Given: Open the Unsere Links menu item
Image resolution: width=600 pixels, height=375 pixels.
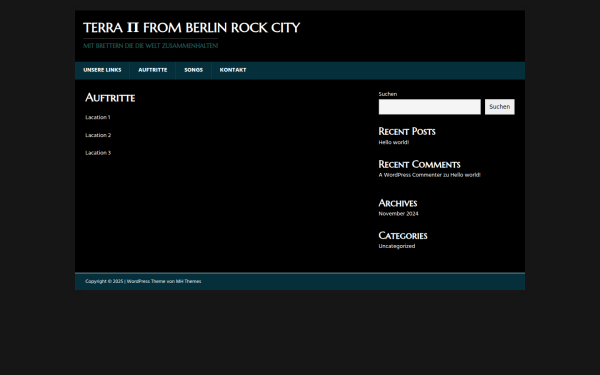Looking at the screenshot, I should click(102, 70).
